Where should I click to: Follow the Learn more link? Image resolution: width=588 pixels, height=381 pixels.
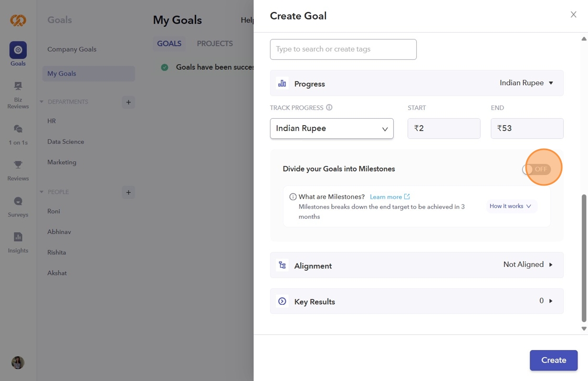pyautogui.click(x=389, y=197)
